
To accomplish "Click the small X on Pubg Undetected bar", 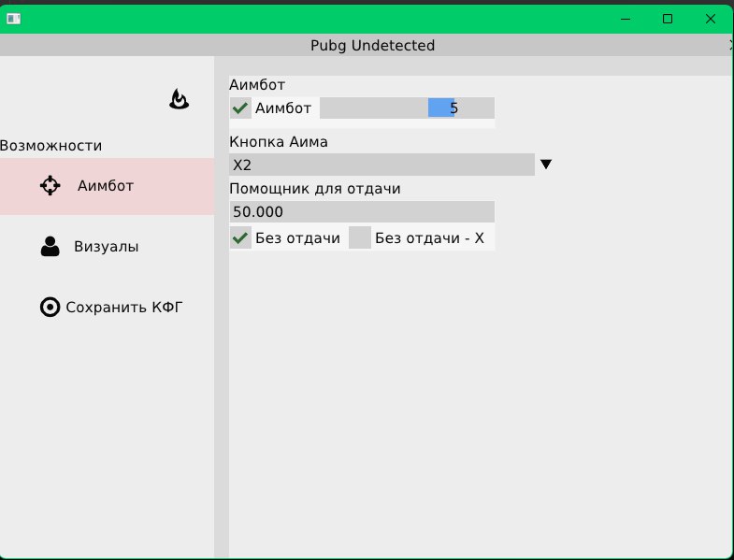I will coord(729,45).
